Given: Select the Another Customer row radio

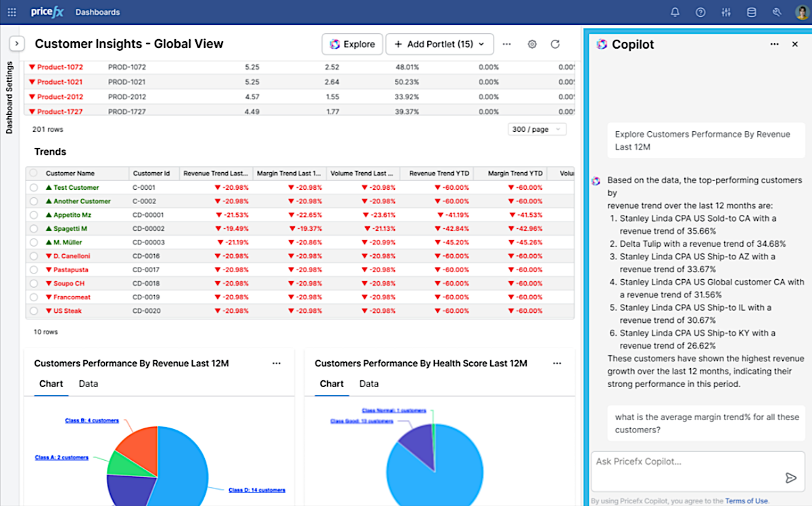Looking at the screenshot, I should click(x=34, y=201).
